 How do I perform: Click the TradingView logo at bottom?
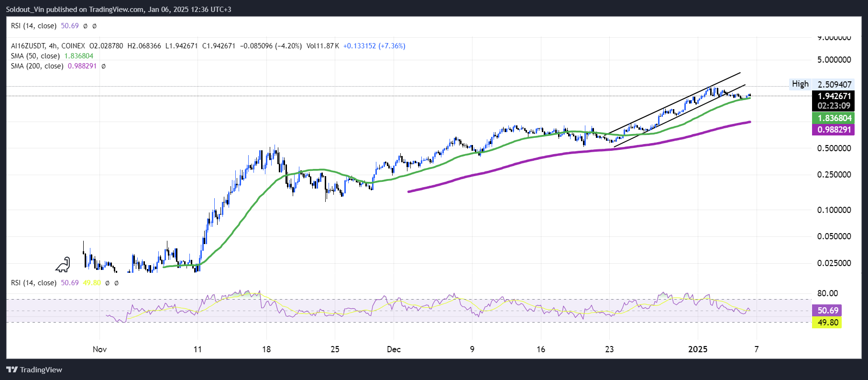[34, 369]
